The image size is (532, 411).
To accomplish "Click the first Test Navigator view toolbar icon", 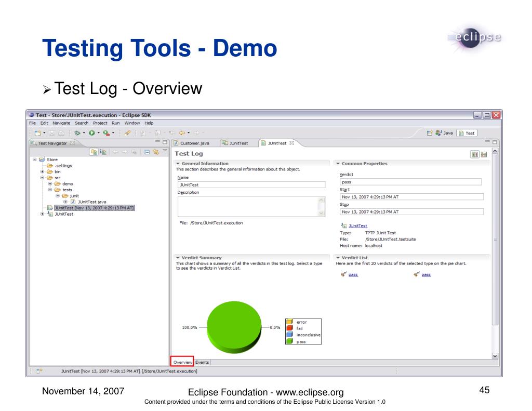I will point(94,152).
